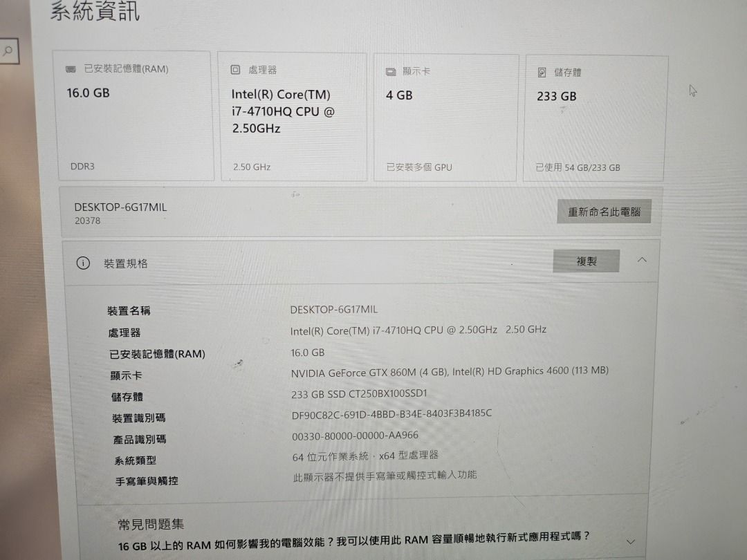Click the 已使用 54 GB/233 GB usage text
Image resolution: width=747 pixels, height=560 pixels.
pyautogui.click(x=578, y=167)
